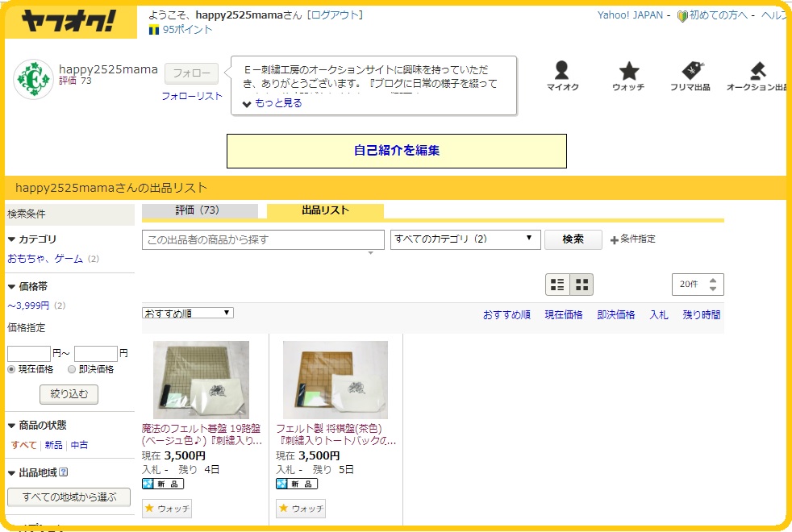Viewport: 792px width, 532px height.
Task: Add フェルト製 将棋盤 to ウォッチ list
Action: point(301,509)
